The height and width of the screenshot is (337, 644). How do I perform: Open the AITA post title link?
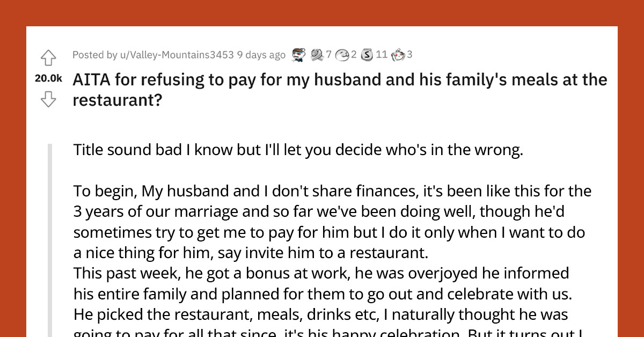tap(339, 79)
